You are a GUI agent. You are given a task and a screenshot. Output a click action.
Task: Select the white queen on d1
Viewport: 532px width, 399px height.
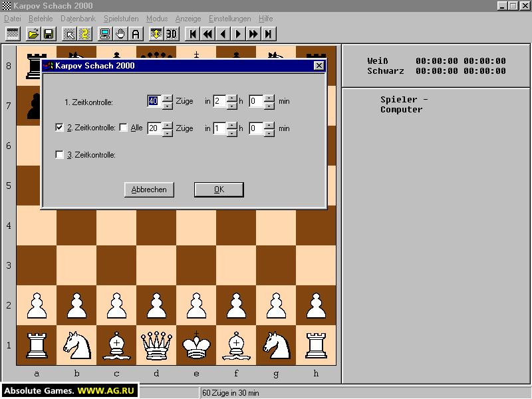click(x=156, y=345)
